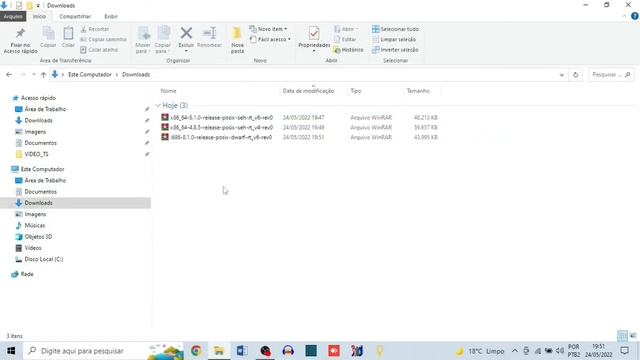Open Documentos under Acesso rápido
Image resolution: width=640 pixels, height=360 pixels.
(x=40, y=143)
